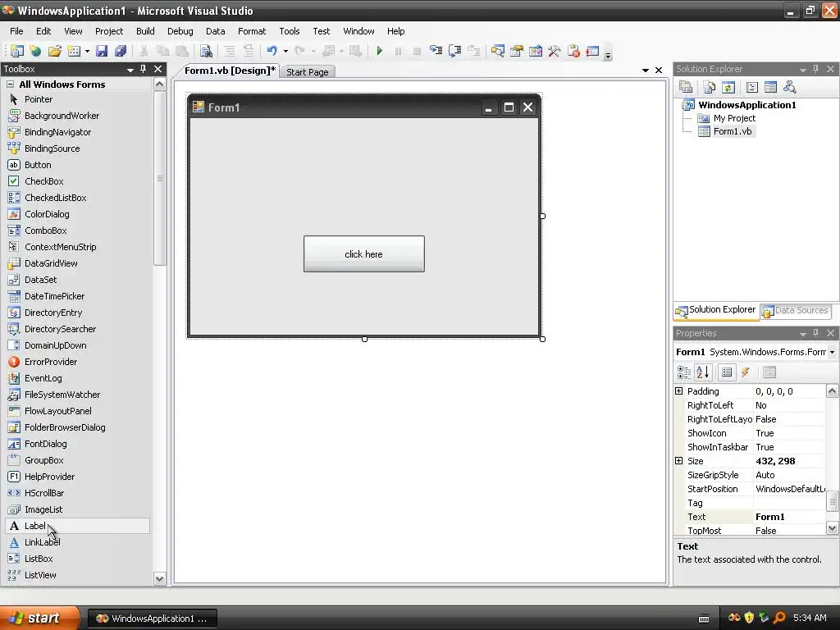Click the Find in Files binoculars icon
The image size is (840, 630).
(x=206, y=51)
